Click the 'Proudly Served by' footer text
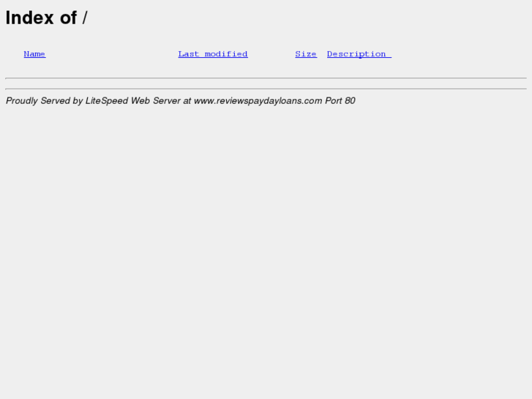Viewport: 532px width, 399px height. (x=44, y=101)
